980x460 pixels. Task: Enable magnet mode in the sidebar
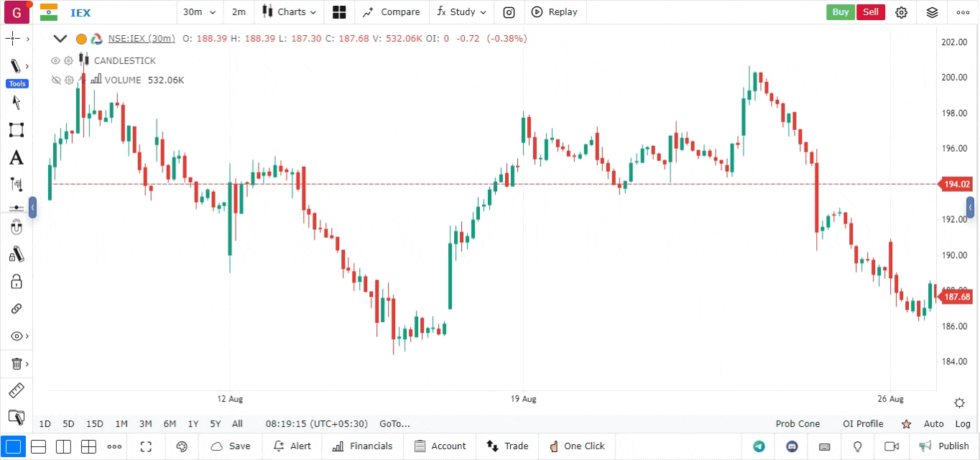pos(16,228)
